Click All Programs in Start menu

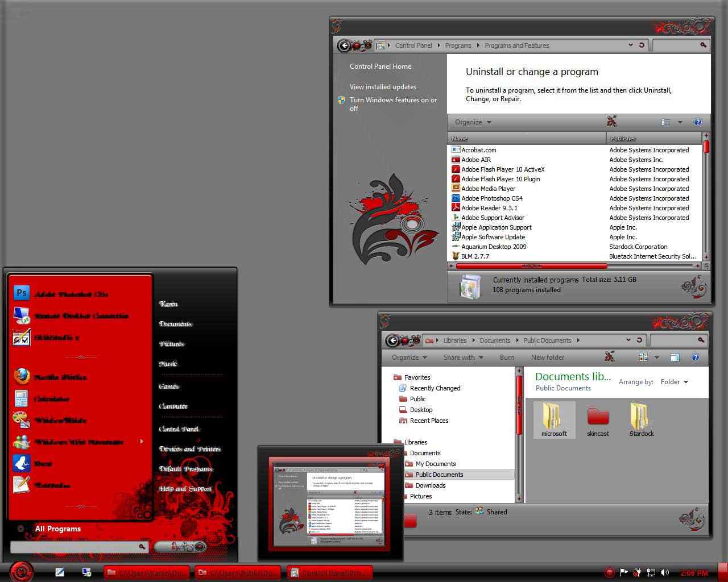(58, 529)
